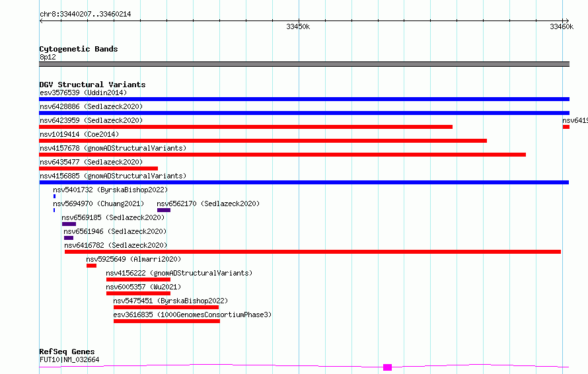Viewport: 588px width, 374px height.
Task: Select the 8p12 band label
Action: coord(48,57)
